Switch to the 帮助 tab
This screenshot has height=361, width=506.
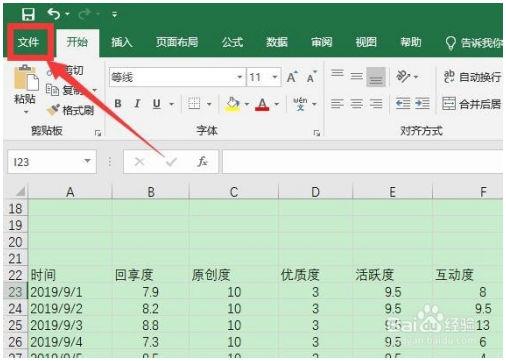tap(411, 42)
